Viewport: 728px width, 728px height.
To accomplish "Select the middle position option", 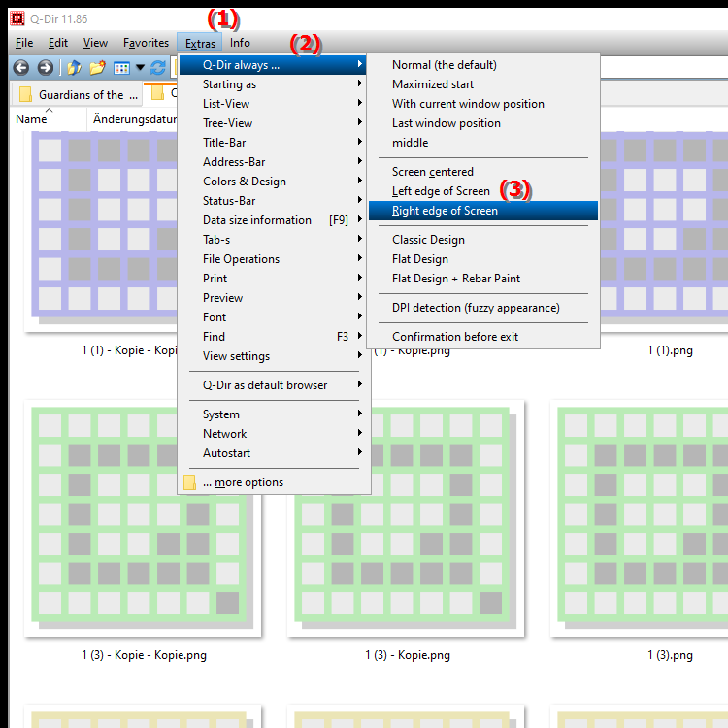I will [482, 143].
